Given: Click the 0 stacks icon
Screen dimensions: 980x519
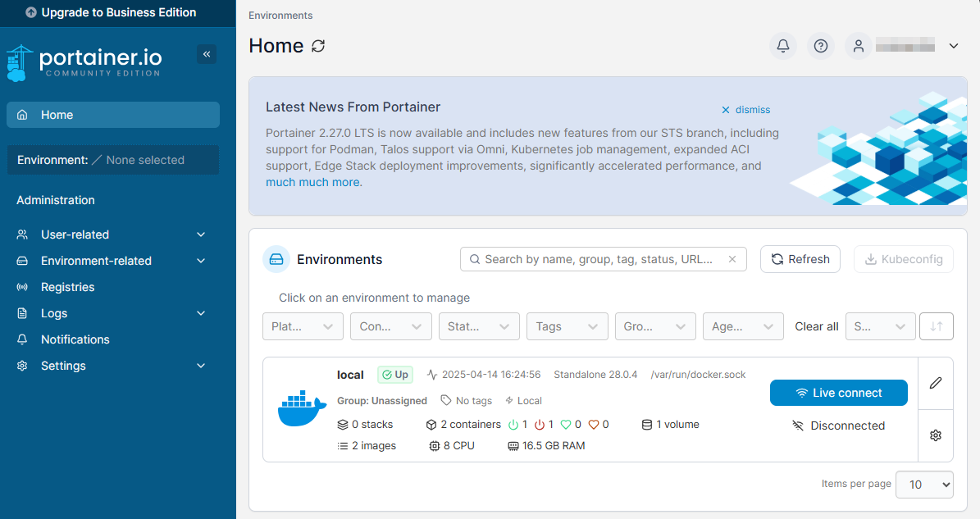Looking at the screenshot, I should (343, 425).
